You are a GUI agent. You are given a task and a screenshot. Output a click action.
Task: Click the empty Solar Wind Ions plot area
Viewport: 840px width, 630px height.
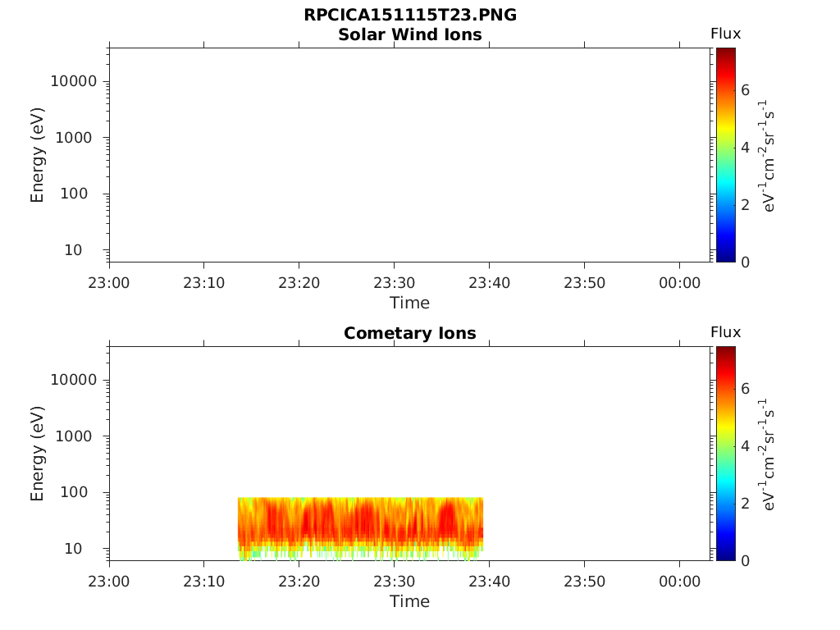(x=410, y=155)
